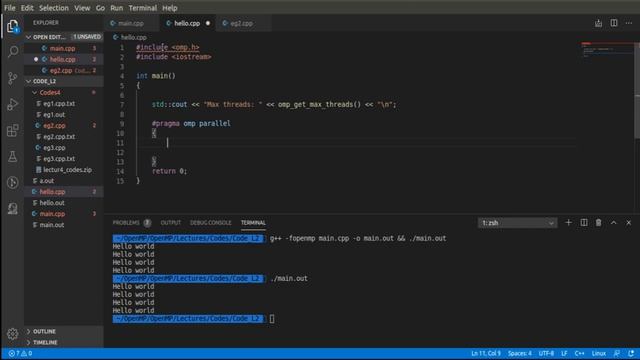Open the Manage settings gear
640x360 pixels.
13,334
